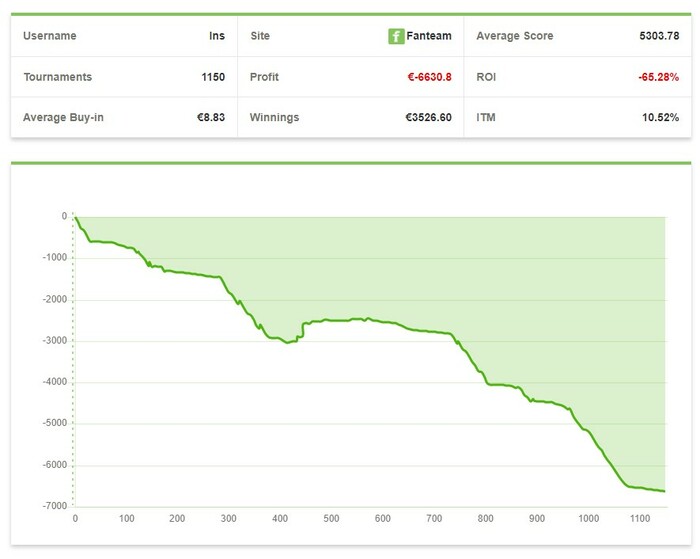Select the Profit label
700x559 pixels.
[x=264, y=77]
